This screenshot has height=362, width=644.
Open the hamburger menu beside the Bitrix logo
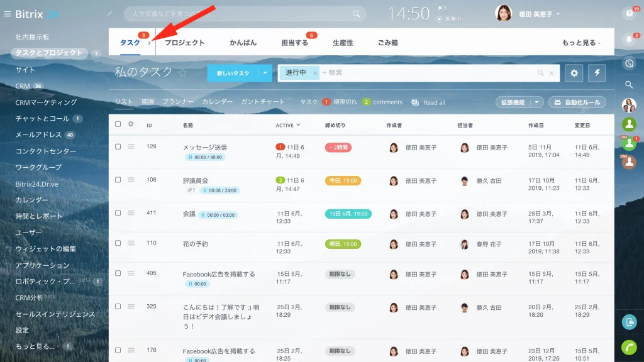point(7,14)
